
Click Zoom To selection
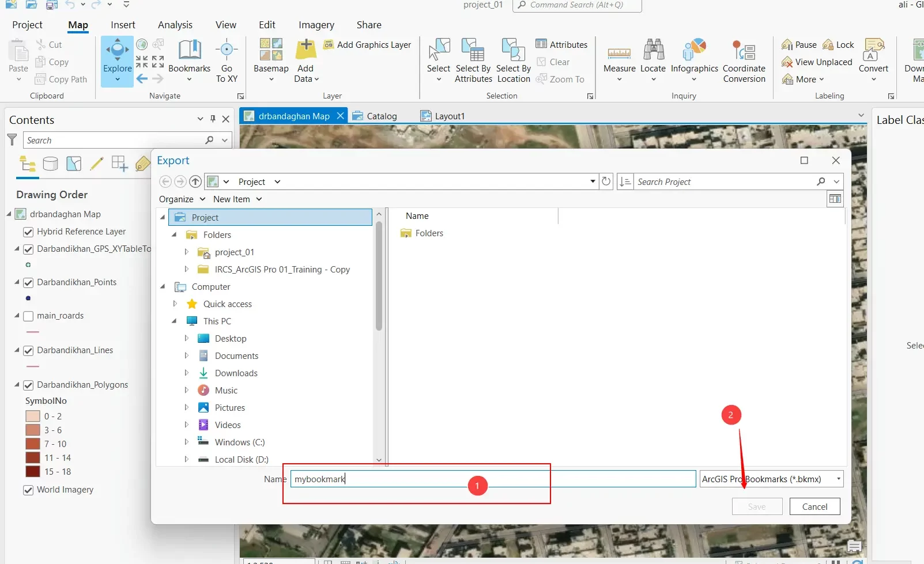[560, 79]
